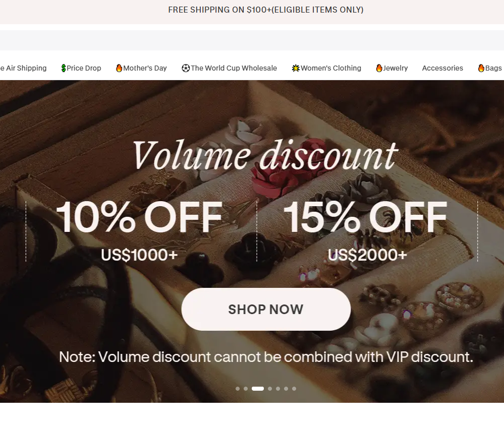
Task: Click the fire icon next to Mother's Day
Action: (119, 68)
